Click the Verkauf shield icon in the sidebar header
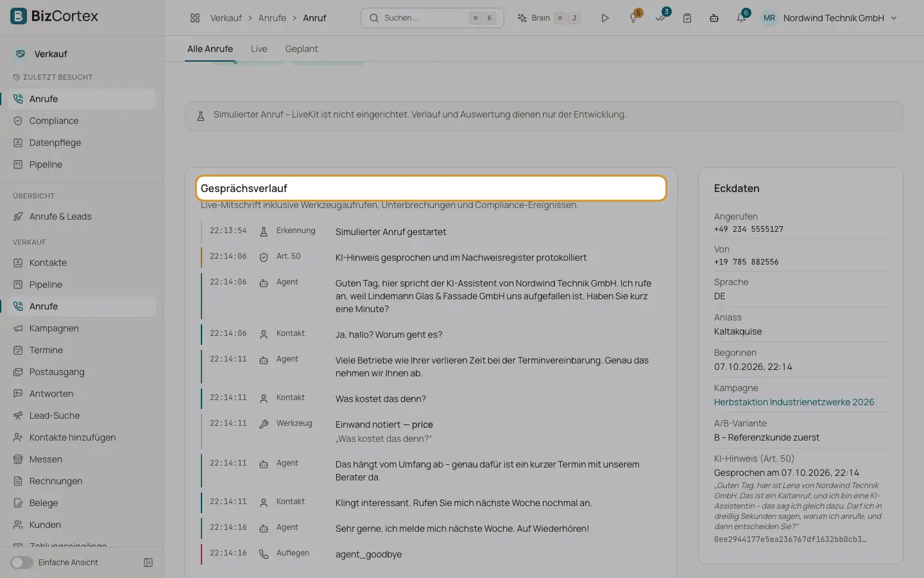This screenshot has height=578, width=924. point(21,54)
